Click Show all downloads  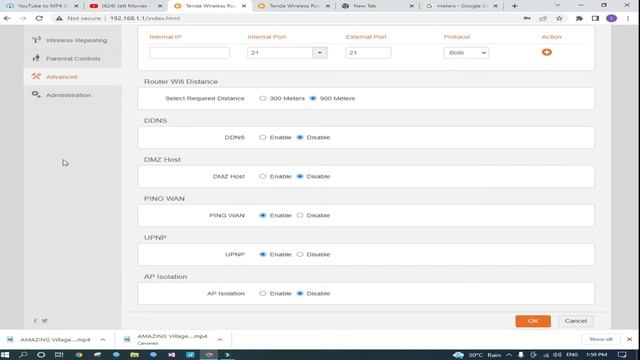(600, 339)
